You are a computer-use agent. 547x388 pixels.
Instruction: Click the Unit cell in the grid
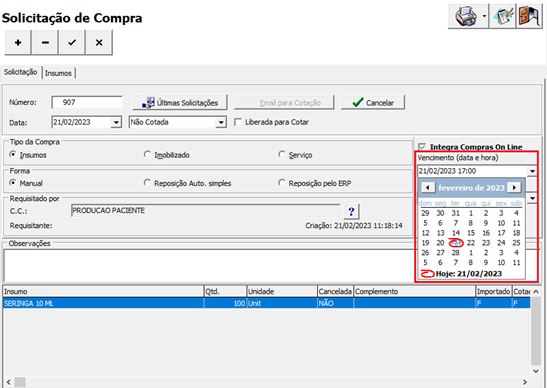coord(282,303)
